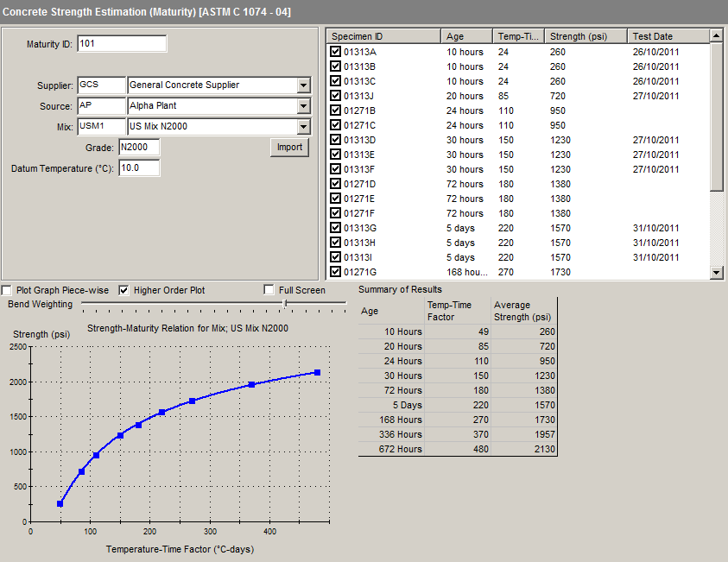Click the Import button
The image size is (728, 562).
289,148
